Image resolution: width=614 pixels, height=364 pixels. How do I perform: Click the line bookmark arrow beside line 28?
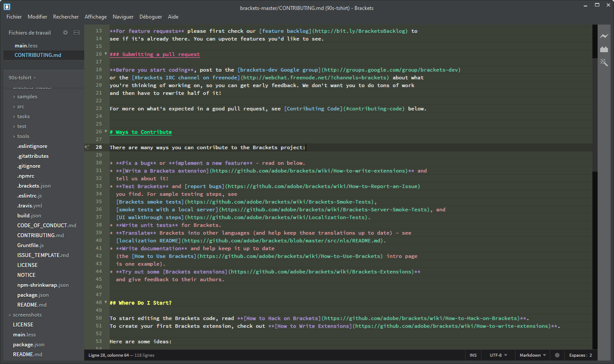pos(86,147)
